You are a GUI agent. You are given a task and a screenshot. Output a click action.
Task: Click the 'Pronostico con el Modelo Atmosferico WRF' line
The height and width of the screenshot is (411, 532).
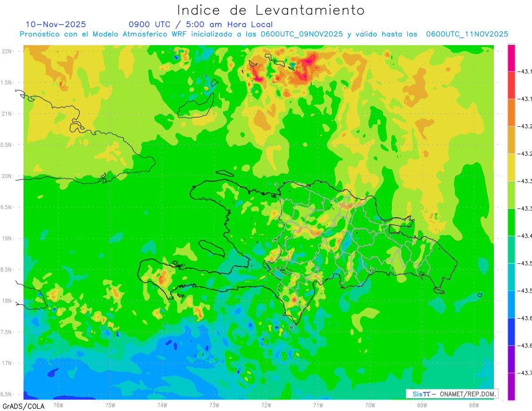click(x=264, y=34)
